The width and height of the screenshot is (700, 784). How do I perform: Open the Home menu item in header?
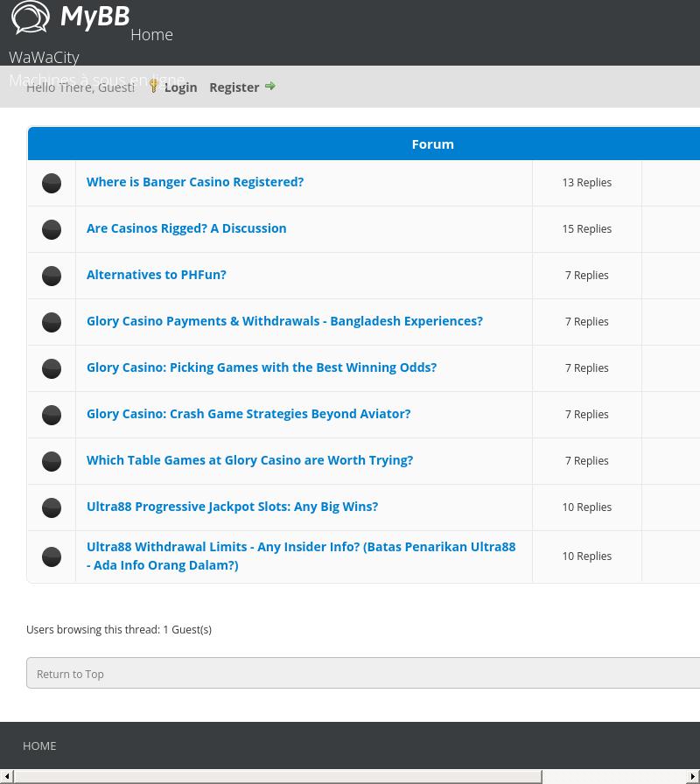tap(151, 34)
